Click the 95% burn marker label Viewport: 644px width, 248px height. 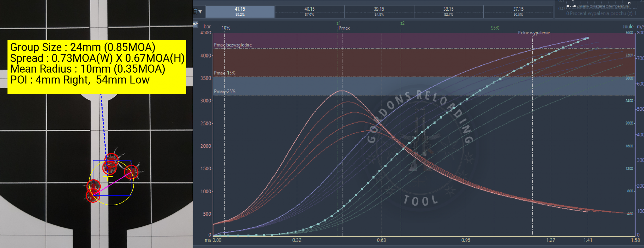point(495,28)
